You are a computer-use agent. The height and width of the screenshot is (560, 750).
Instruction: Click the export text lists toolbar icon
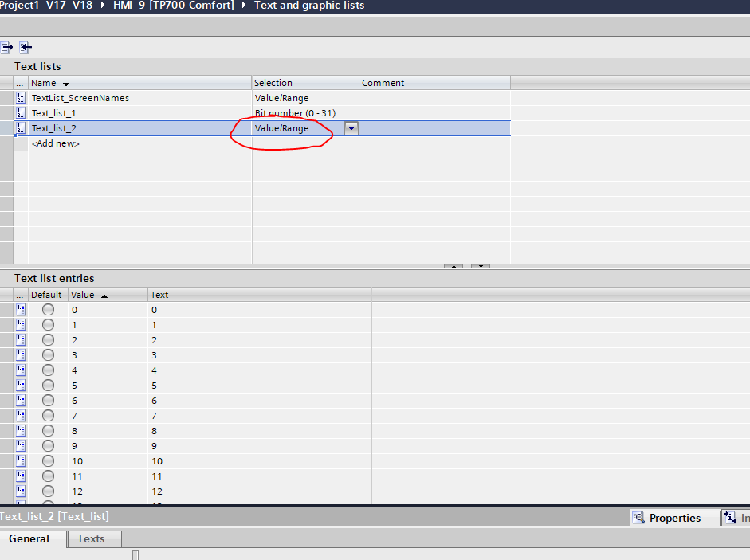[6, 47]
